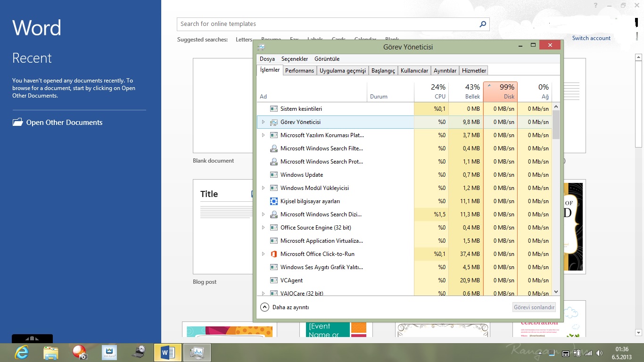Click the Task Manager title bar icon
This screenshot has height=362, width=644.
[x=261, y=47]
